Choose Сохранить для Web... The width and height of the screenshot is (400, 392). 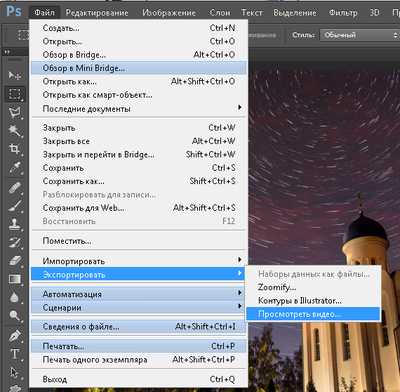click(139, 208)
